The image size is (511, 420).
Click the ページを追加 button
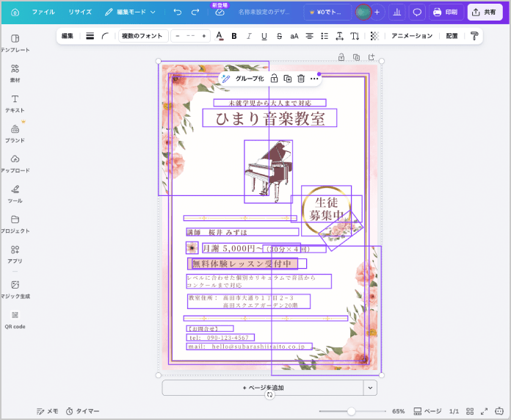coord(263,387)
